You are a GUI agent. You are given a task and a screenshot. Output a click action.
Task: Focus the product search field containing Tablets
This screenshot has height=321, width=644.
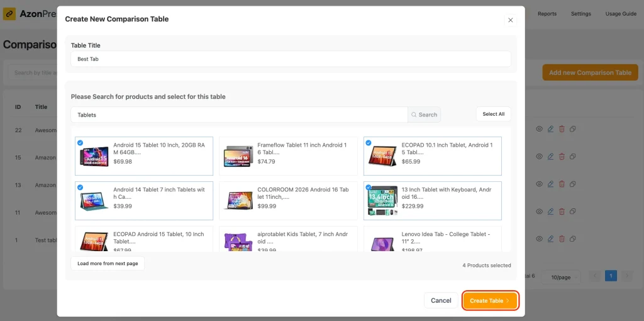point(240,115)
